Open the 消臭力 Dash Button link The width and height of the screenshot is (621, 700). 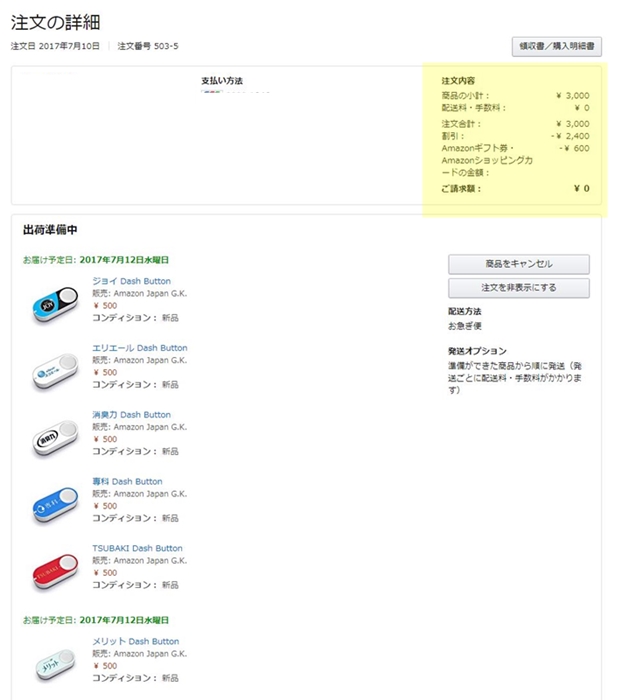click(131, 415)
